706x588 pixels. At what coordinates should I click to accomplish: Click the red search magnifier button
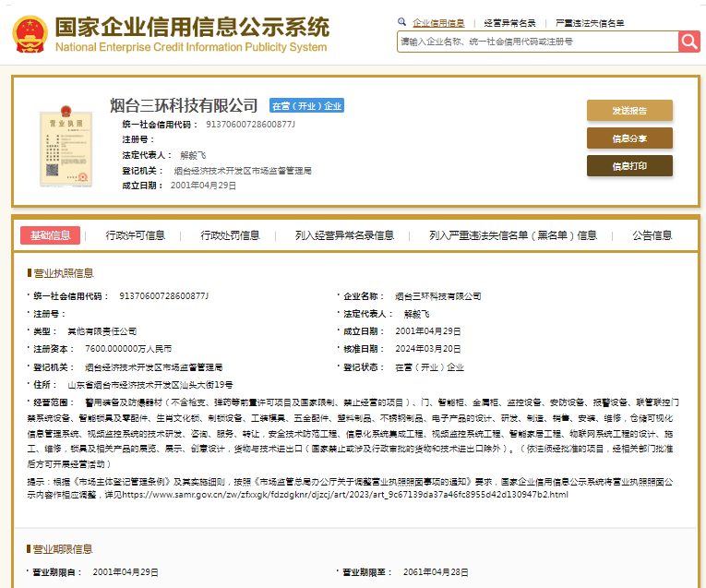(688, 42)
